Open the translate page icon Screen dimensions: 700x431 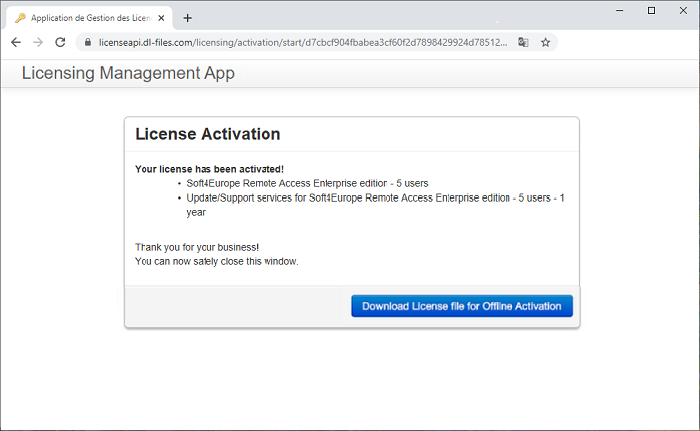(x=523, y=42)
